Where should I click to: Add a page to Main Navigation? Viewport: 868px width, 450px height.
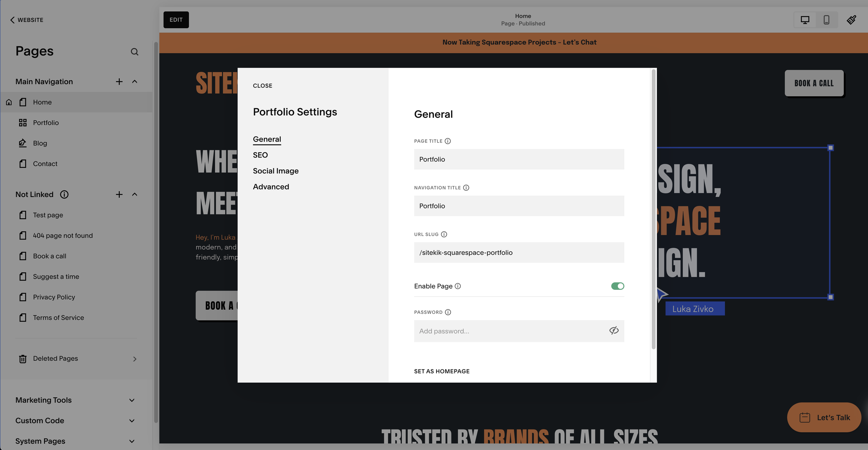119,82
